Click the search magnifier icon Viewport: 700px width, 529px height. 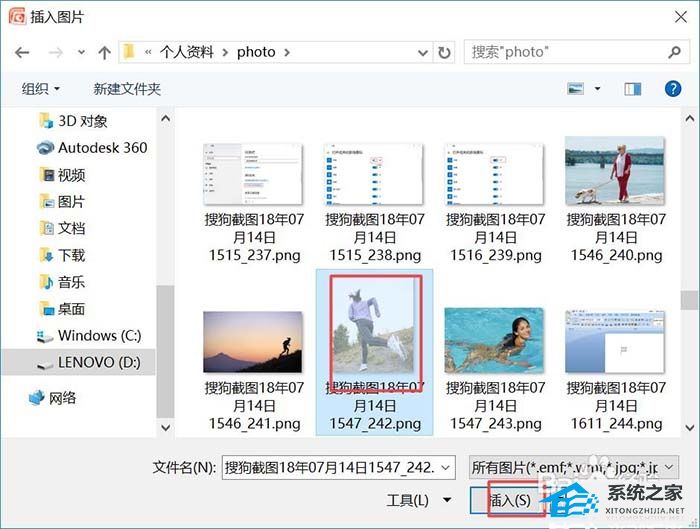[675, 52]
